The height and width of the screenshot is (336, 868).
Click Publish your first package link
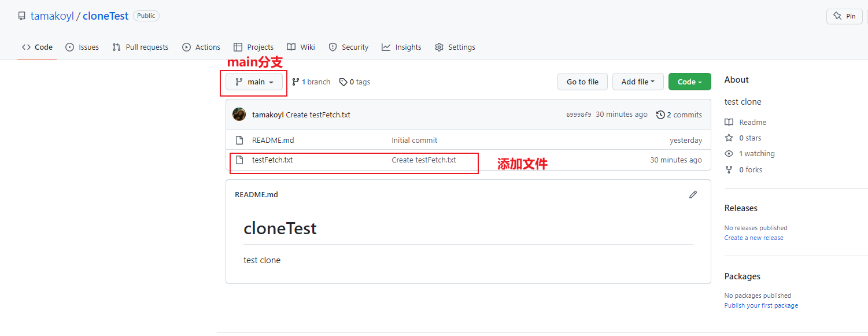[x=761, y=306]
